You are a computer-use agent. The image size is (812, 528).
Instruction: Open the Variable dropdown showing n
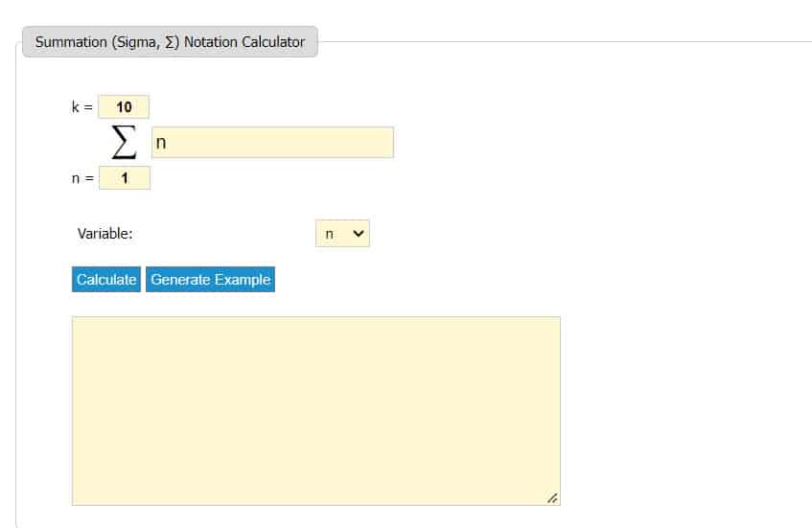coord(342,234)
